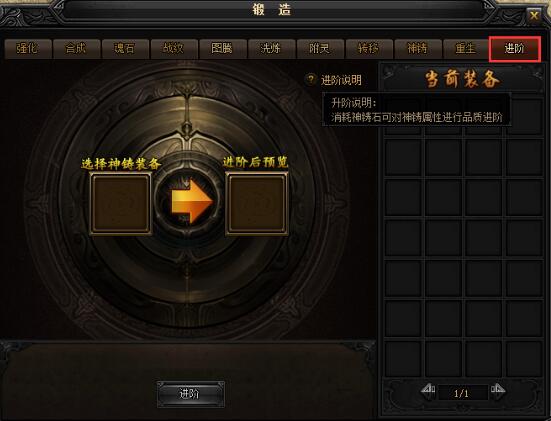Close the 锻造 window with X
This screenshot has height=421, width=551.
click(534, 16)
